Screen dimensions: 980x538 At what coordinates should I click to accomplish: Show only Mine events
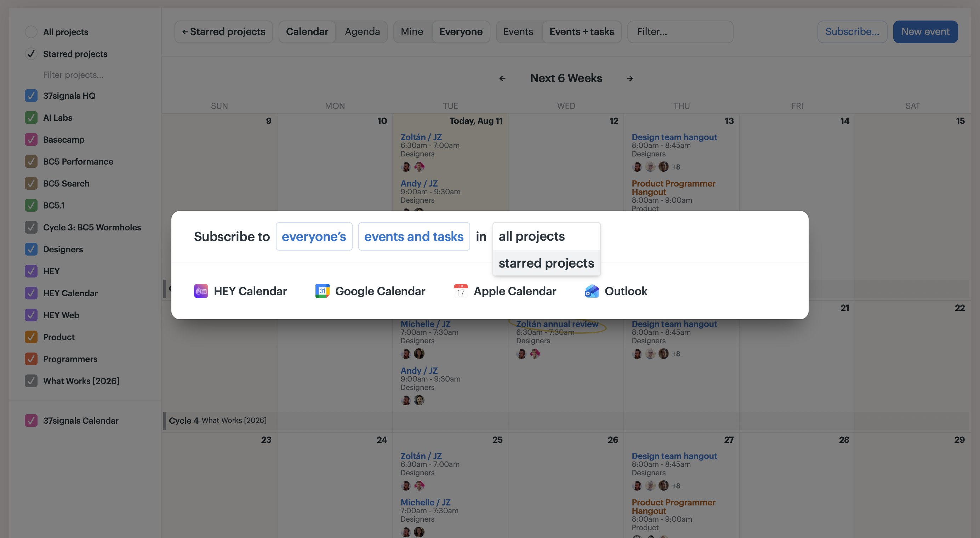coord(412,32)
